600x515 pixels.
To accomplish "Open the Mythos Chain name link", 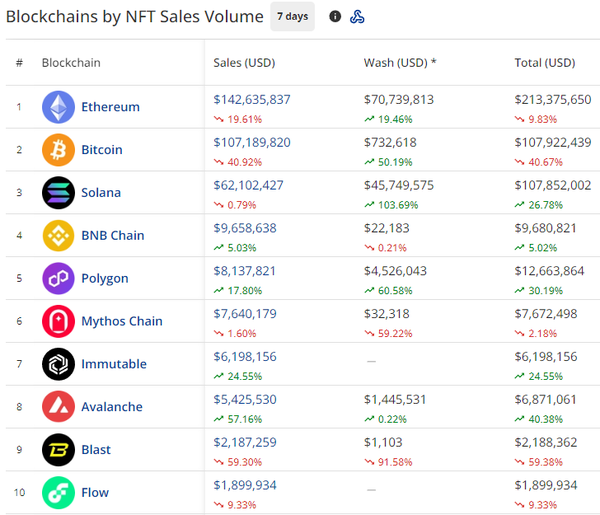I will (121, 321).
